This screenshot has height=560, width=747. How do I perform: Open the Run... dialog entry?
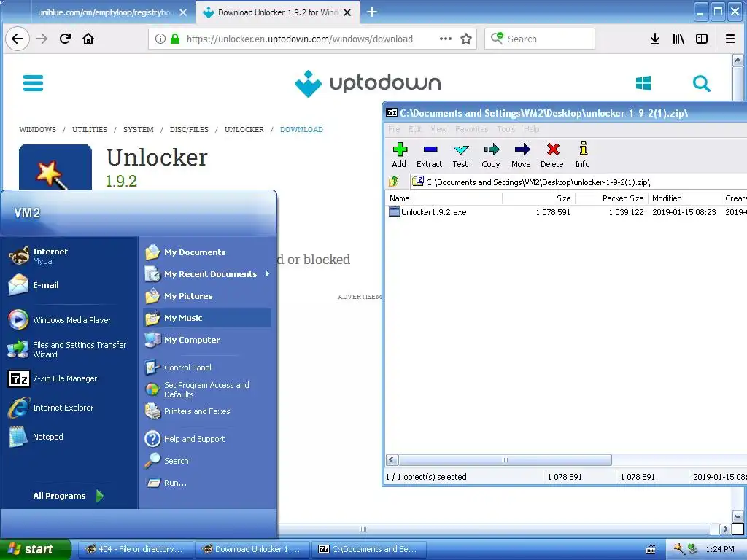point(207,483)
